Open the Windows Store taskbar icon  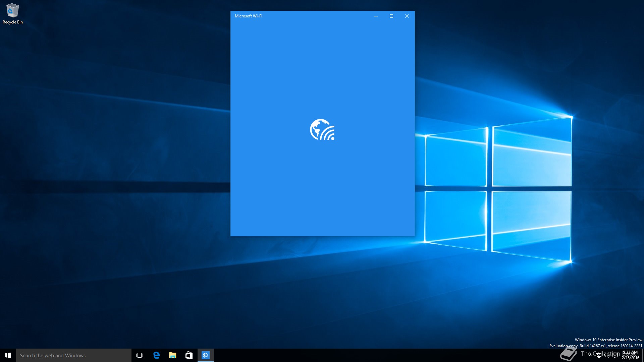189,355
